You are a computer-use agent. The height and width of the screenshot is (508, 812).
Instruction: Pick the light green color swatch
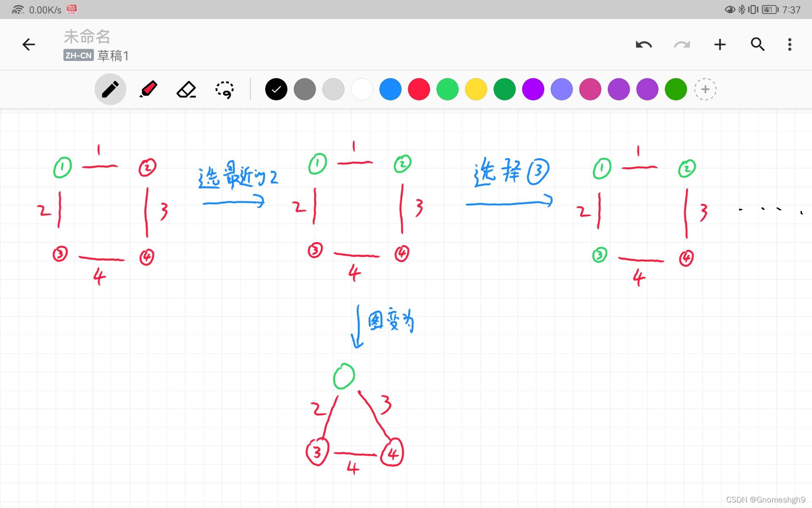447,89
